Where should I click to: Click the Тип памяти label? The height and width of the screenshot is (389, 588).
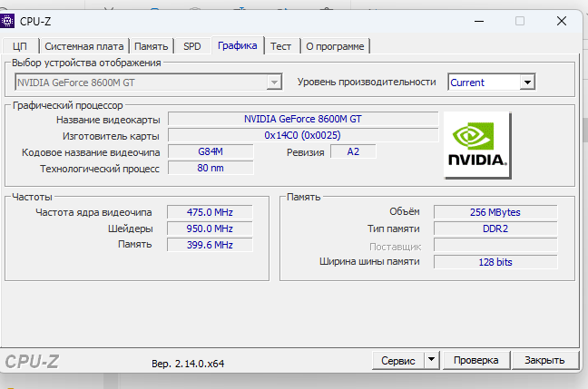394,229
